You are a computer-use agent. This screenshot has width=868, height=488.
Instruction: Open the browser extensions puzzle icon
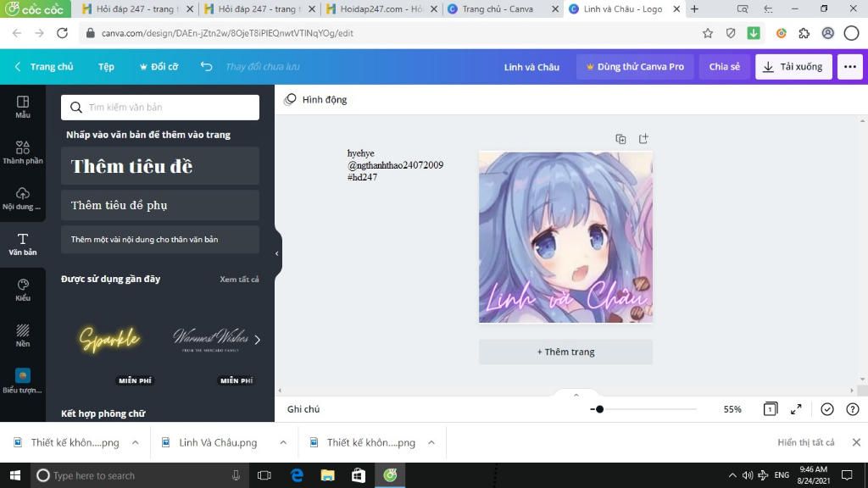804,33
